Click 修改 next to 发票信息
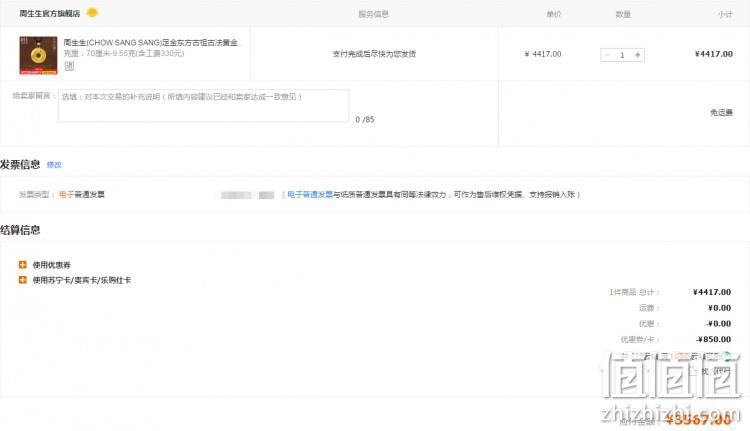Screen dimensions: 750x431 [54, 165]
